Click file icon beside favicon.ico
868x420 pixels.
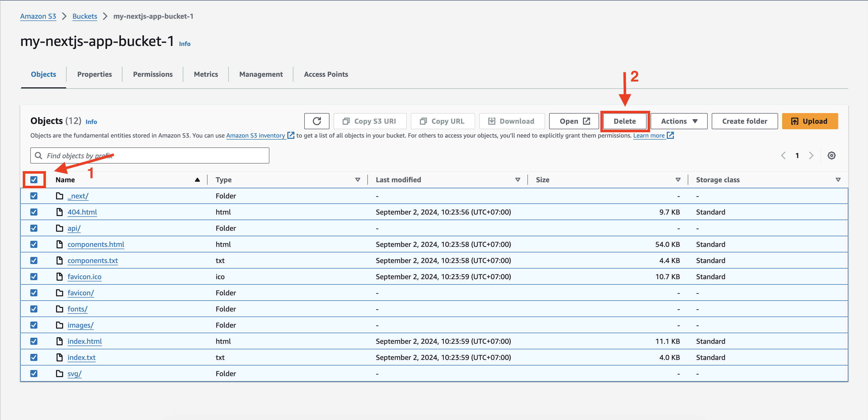click(60, 277)
